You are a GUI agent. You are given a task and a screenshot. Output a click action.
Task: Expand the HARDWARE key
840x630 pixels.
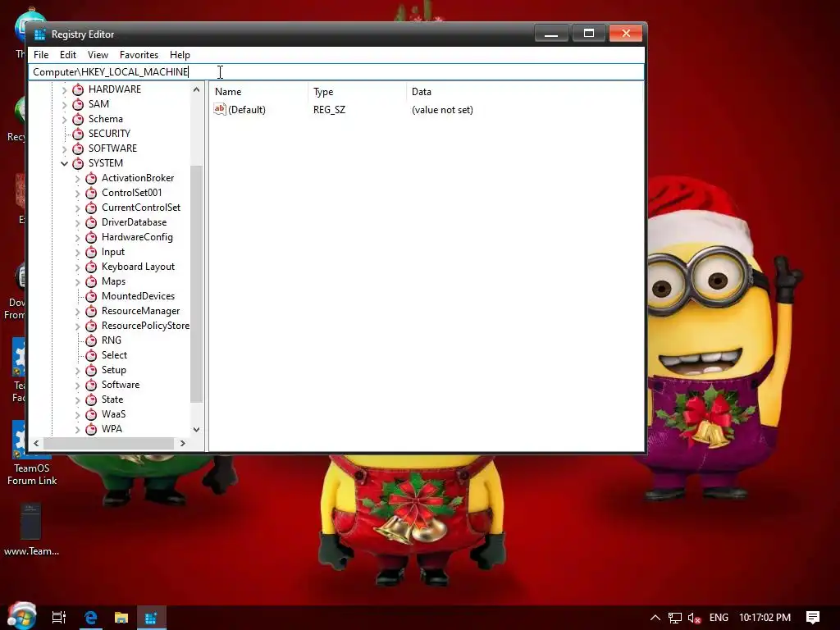click(64, 89)
